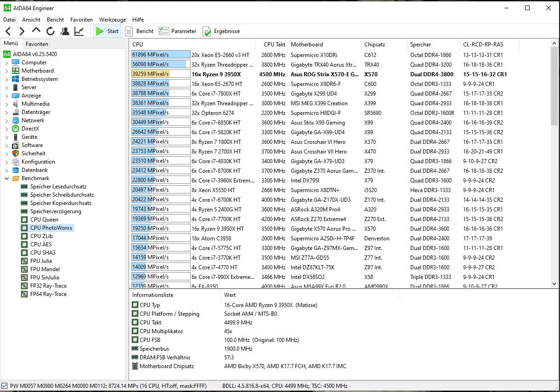Image resolution: width=560 pixels, height=392 pixels.
Task: Select the Sicherheit shield icon in the tree
Action: click(x=16, y=153)
